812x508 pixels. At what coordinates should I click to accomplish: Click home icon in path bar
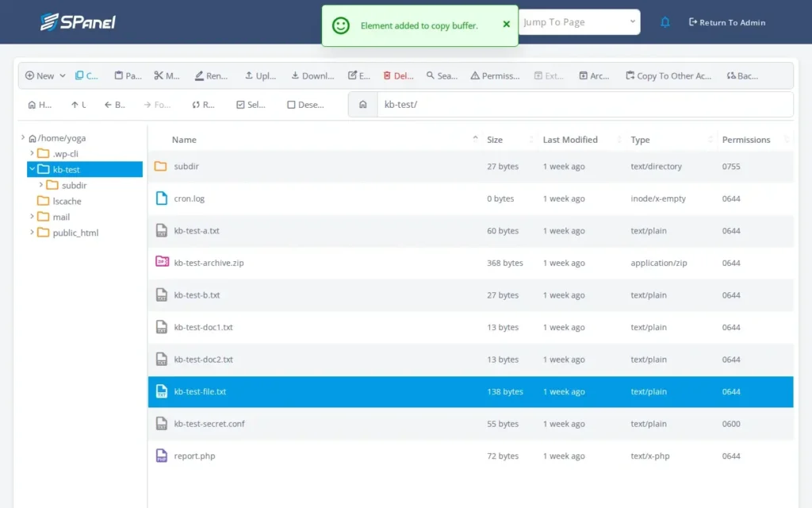363,105
